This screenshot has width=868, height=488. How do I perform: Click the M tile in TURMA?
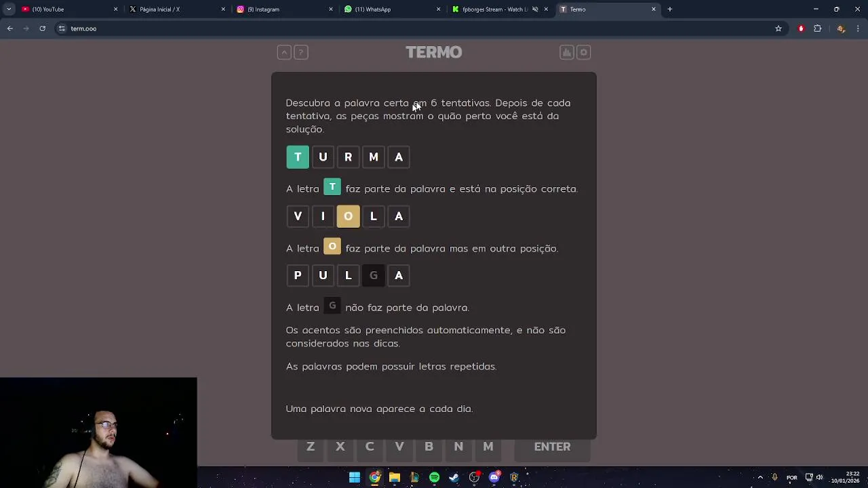click(x=374, y=157)
